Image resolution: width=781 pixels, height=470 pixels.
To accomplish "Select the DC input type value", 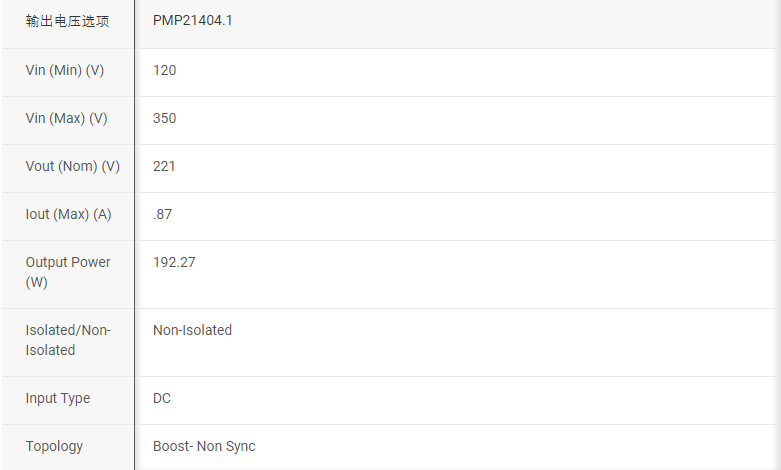I will (x=162, y=398).
